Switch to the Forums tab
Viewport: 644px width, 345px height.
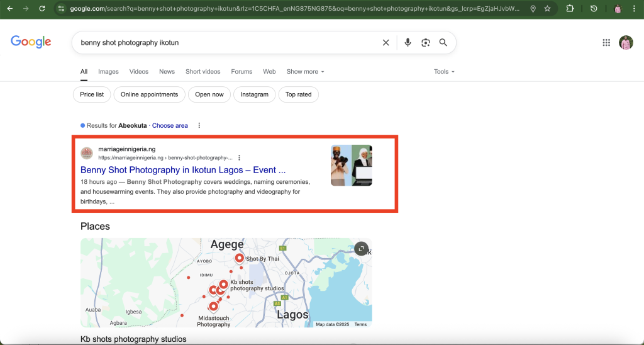click(x=241, y=72)
